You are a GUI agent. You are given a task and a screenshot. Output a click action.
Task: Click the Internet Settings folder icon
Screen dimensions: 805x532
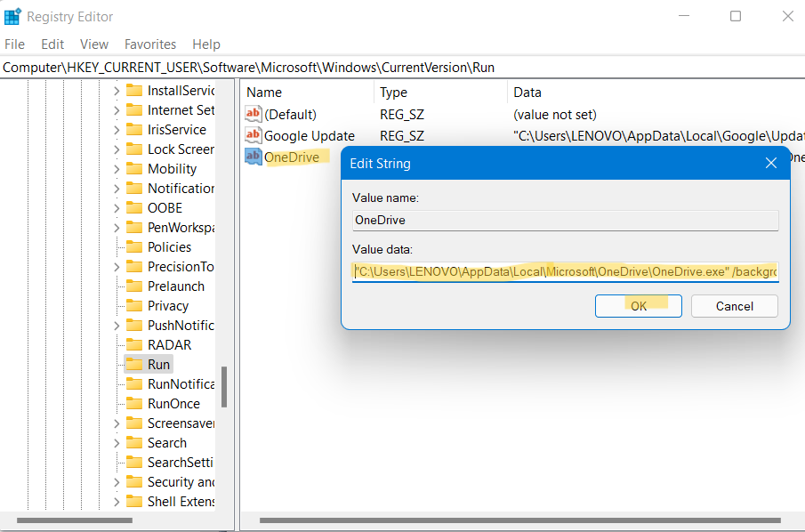(x=134, y=110)
